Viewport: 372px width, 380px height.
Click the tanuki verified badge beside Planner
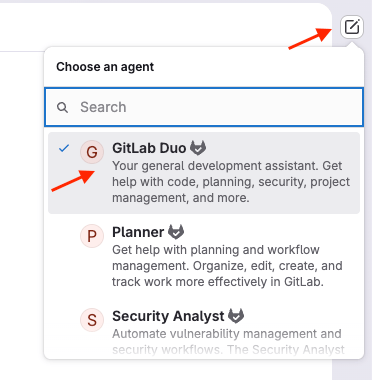176,232
